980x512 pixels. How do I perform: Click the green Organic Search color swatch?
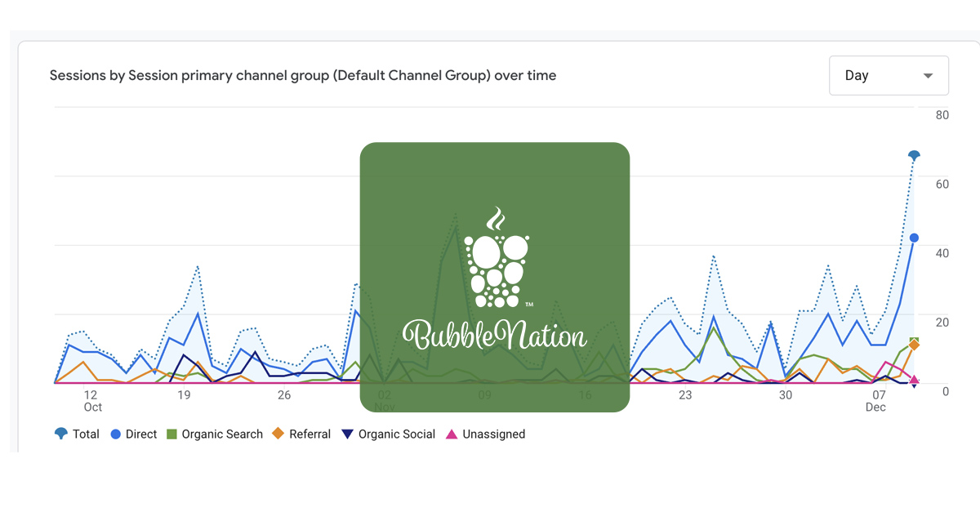[x=170, y=434]
